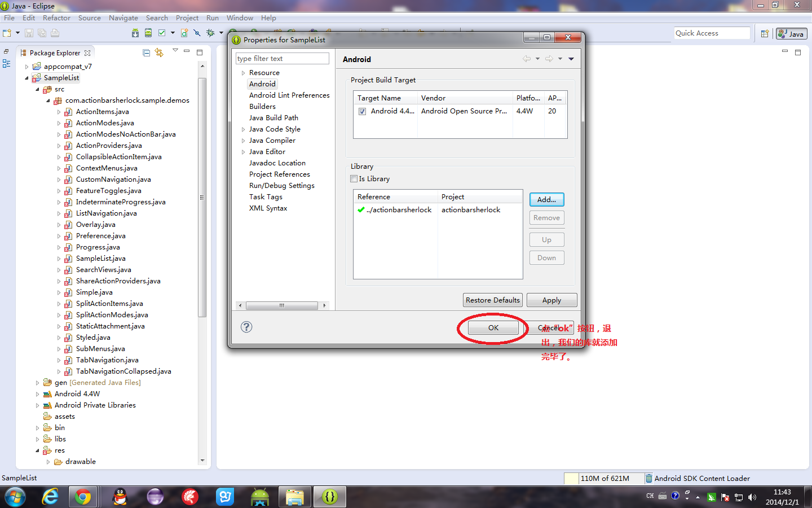
Task: Click the help question mark icon in dialog
Action: point(246,327)
